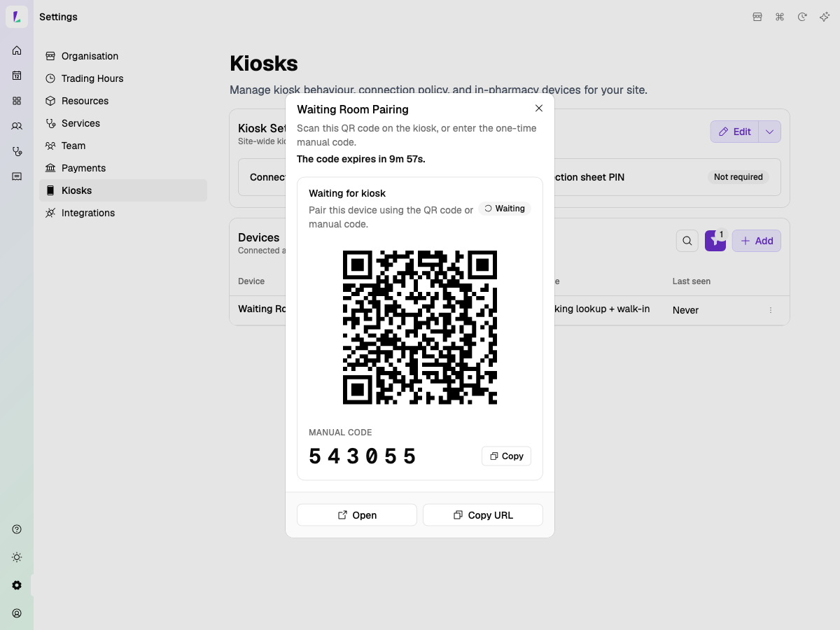Screen dimensions: 840x630
Task: Open the settings gear icon
Action: pyautogui.click(x=17, y=585)
